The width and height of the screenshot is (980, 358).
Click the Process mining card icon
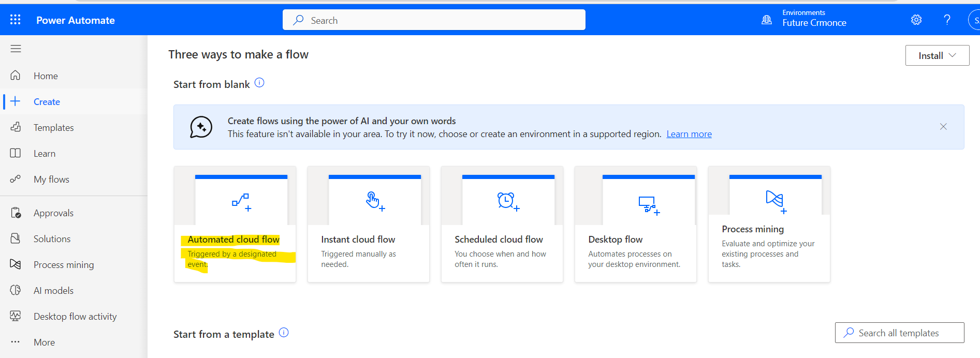tap(777, 202)
